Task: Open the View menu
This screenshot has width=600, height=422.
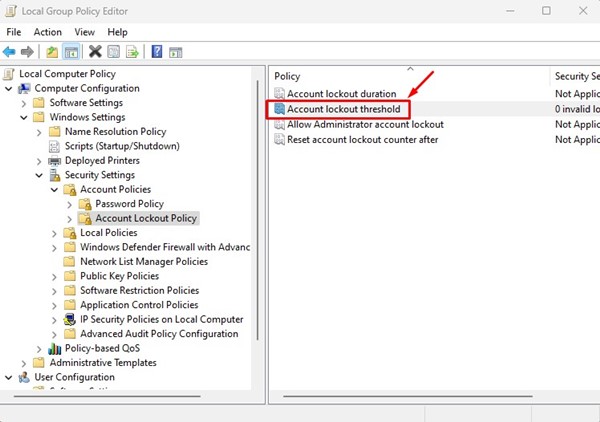Action: (x=83, y=32)
